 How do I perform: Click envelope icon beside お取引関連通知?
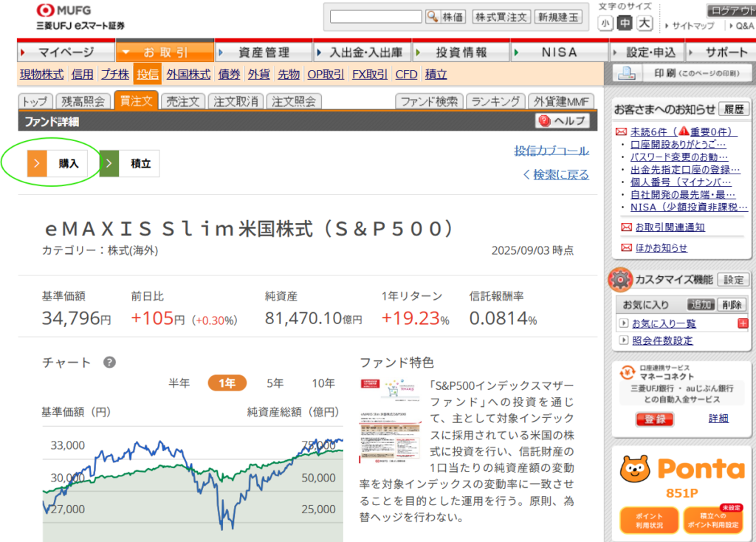point(626,227)
